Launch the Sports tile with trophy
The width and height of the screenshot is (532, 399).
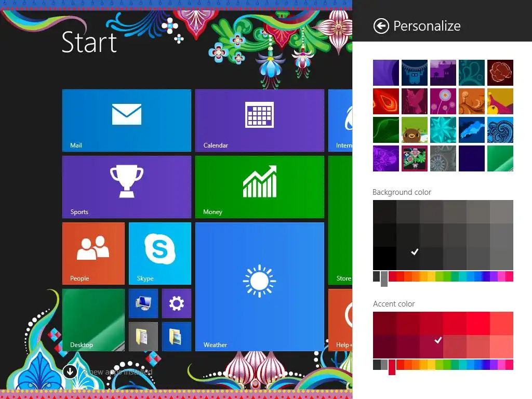click(x=127, y=187)
